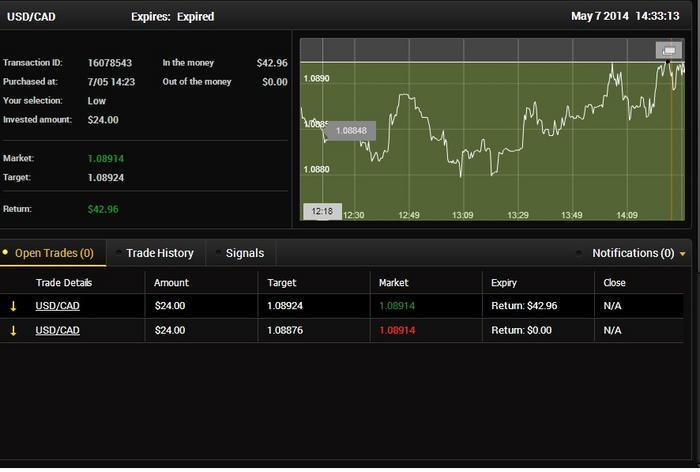Screen dimensions: 700x472
Task: Expand the Notifications dropdown arrow
Action: click(x=683, y=254)
